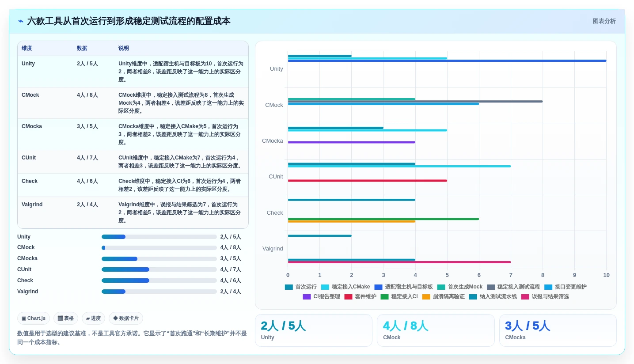The height and width of the screenshot is (364, 634).
Task: Click the purple CMocka bar in the chart
Action: (352, 142)
